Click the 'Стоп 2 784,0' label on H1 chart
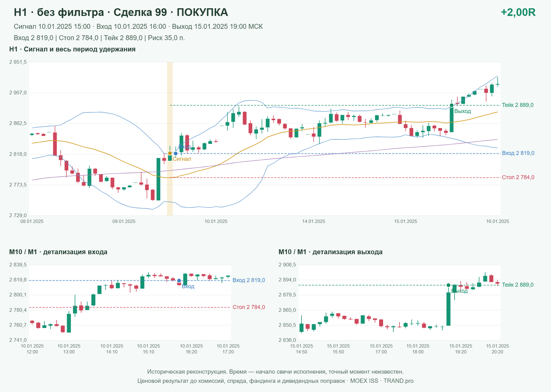551x392 pixels. coord(518,177)
